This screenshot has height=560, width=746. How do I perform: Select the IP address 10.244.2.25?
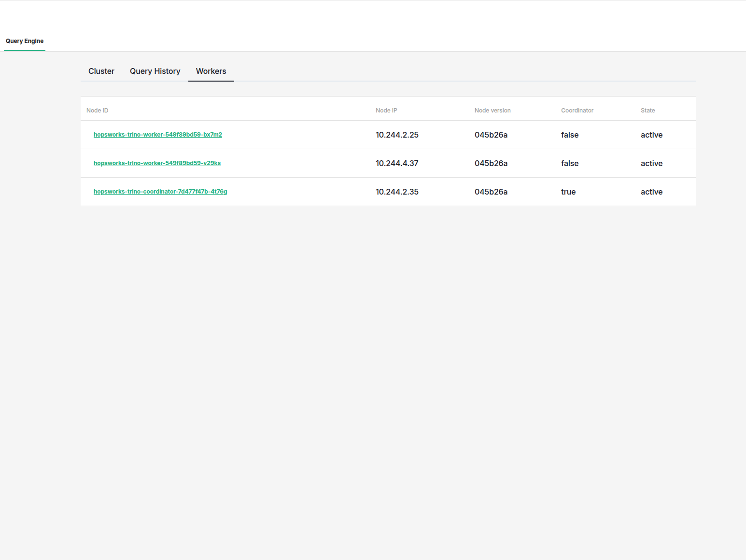click(397, 135)
